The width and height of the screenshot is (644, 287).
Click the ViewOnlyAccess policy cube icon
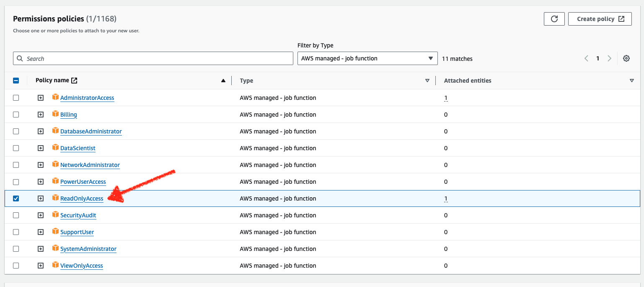[x=55, y=265]
